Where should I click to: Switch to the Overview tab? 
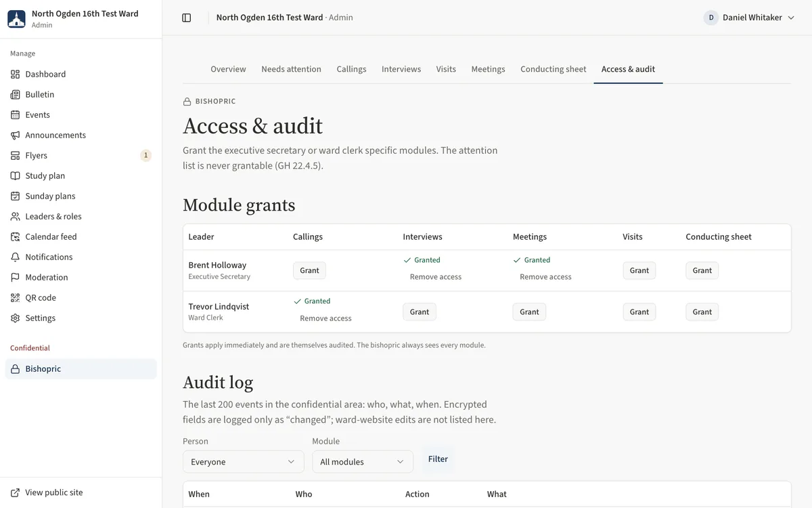(228, 69)
